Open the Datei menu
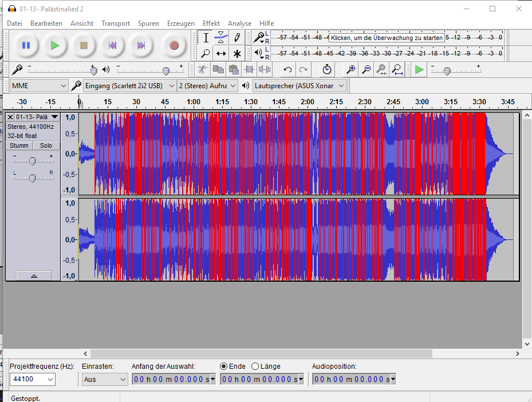 pos(14,23)
